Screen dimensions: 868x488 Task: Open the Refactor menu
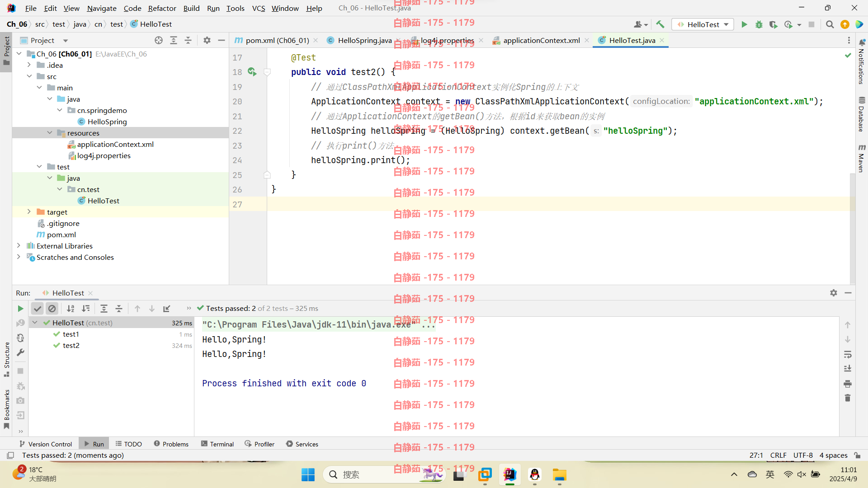coord(162,8)
